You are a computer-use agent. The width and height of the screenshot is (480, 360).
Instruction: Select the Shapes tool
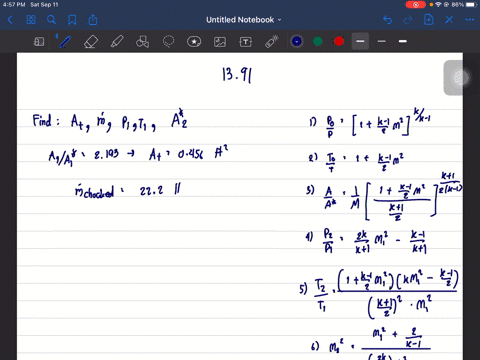click(143, 42)
